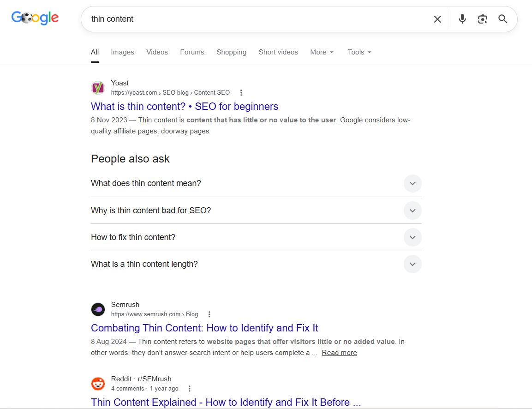Click the semrush.com Blog breadcrumb URL
The image size is (532, 409).
[155, 314]
